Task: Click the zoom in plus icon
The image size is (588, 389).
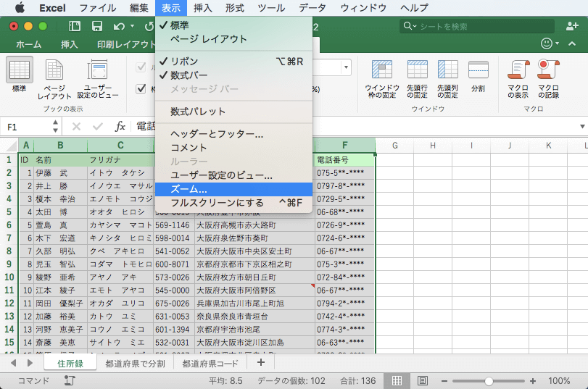Action: [532, 381]
